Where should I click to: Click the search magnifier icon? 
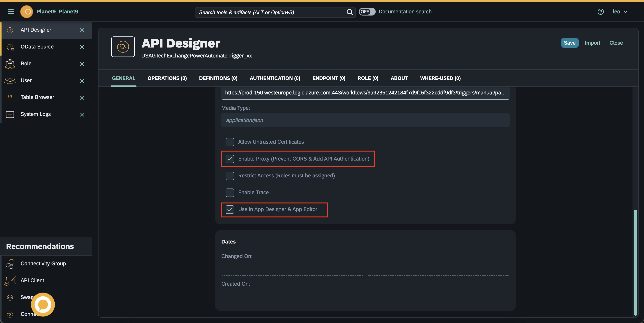point(349,12)
